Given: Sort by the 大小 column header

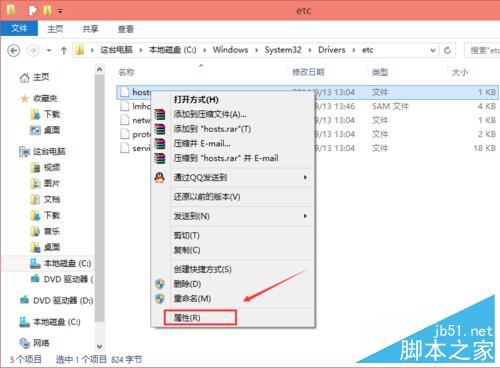Looking at the screenshot, I should [460, 72].
